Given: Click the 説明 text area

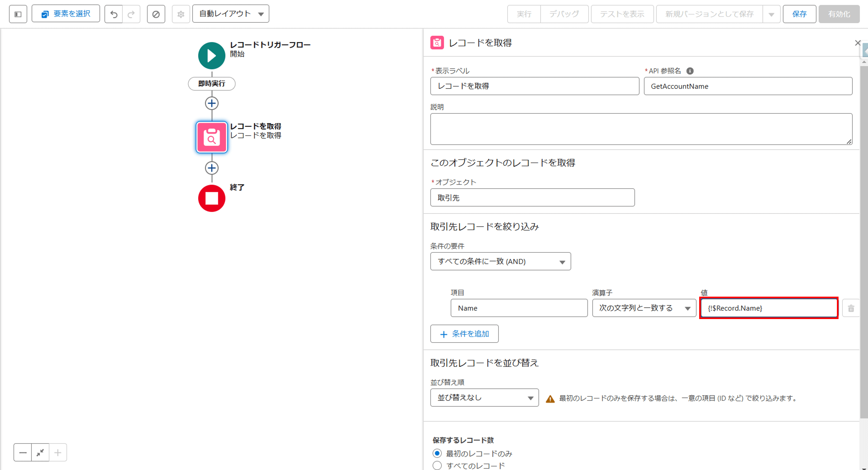Looking at the screenshot, I should pyautogui.click(x=641, y=129).
